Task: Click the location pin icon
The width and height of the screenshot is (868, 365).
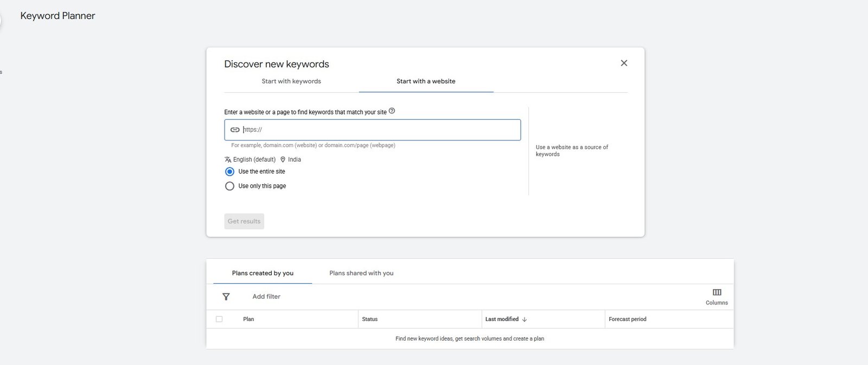Action: pyautogui.click(x=283, y=159)
